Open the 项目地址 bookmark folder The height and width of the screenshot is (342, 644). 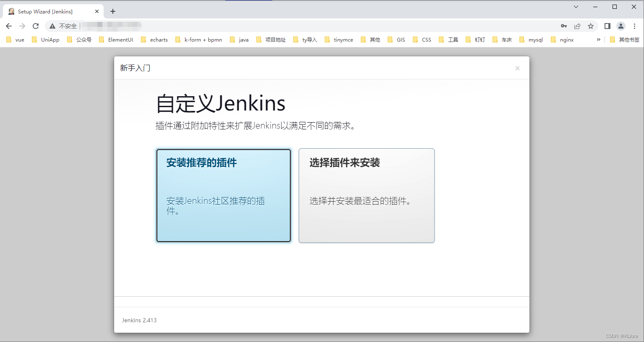click(x=271, y=40)
